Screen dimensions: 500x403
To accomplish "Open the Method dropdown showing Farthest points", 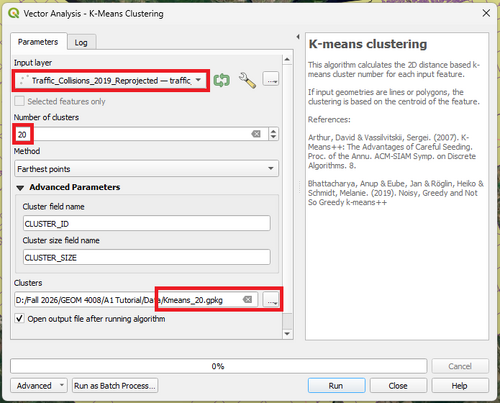I will pyautogui.click(x=146, y=169).
